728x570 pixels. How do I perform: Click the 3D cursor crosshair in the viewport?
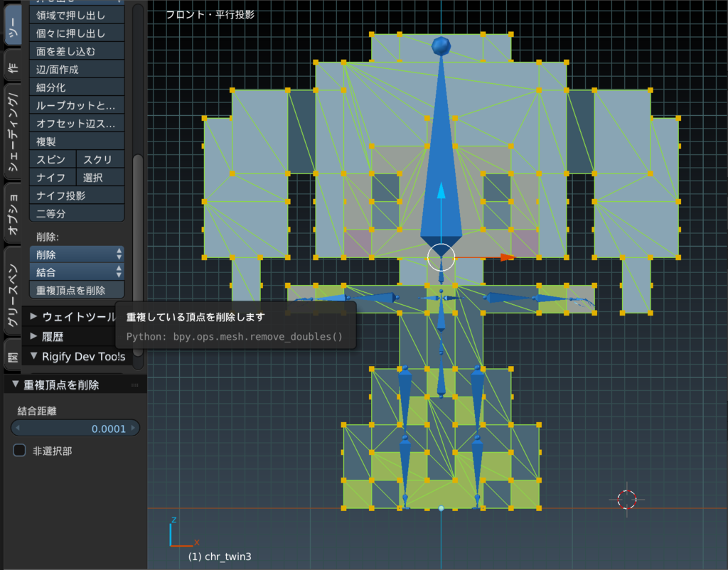(627, 500)
